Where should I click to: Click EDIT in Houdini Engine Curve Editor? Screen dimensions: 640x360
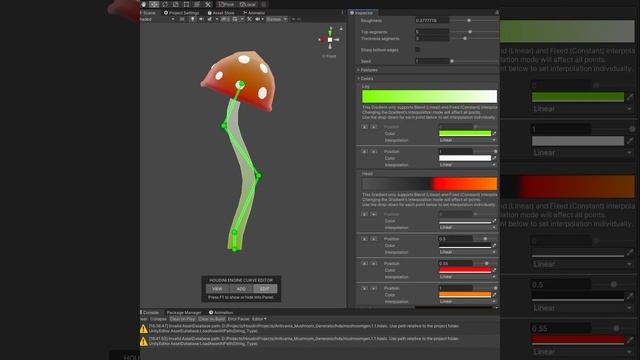[x=265, y=289]
